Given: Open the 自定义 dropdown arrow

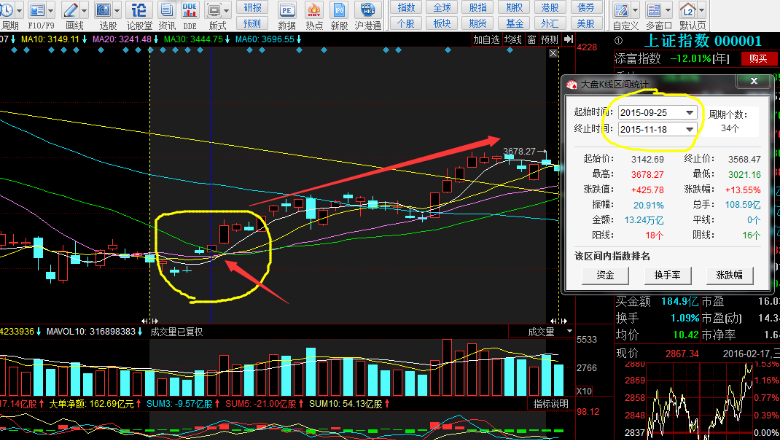Looking at the screenshot, I should (637, 11).
